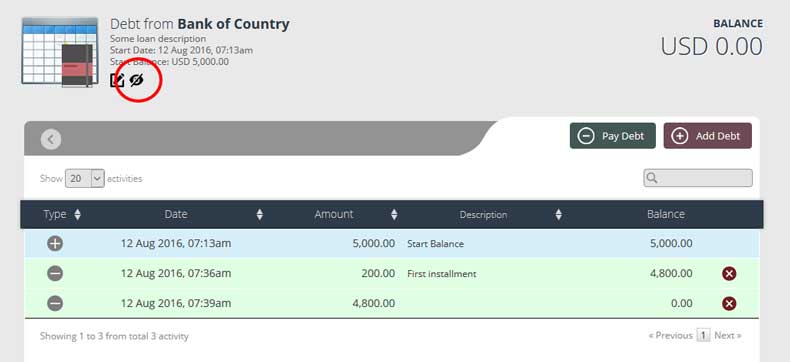
Task: Click minus icon on First installment row
Action: pos(55,273)
